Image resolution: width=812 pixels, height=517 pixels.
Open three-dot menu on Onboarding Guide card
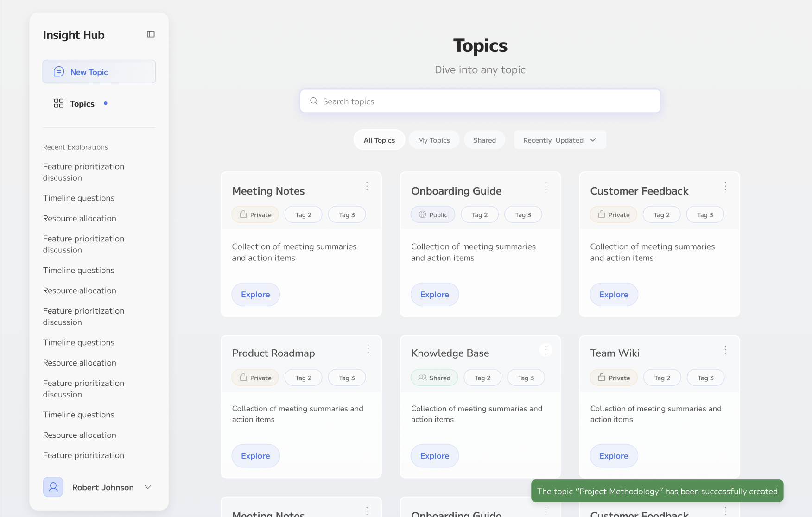coord(546,186)
